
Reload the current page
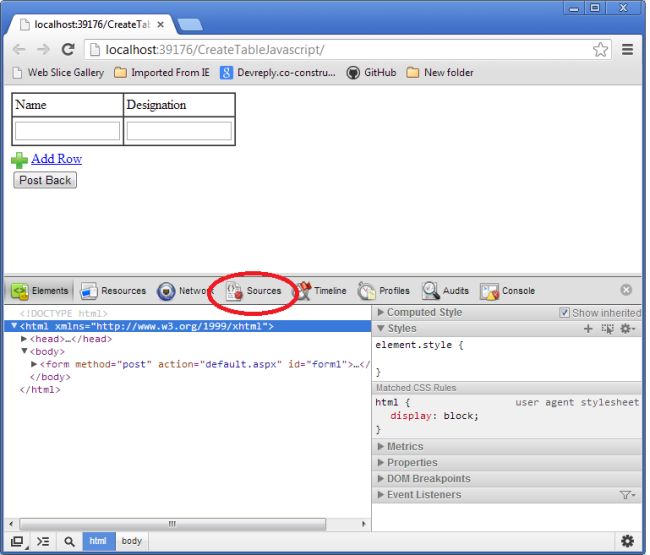[x=68, y=50]
